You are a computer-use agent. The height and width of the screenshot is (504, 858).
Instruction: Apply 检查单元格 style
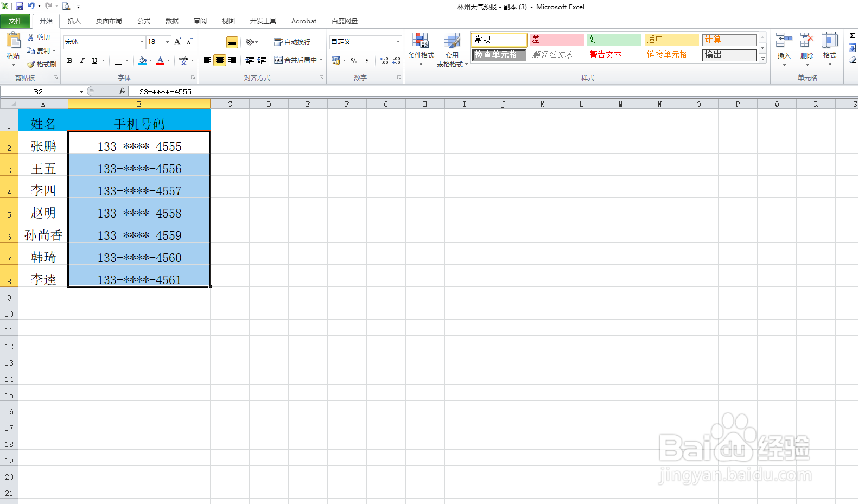pos(499,55)
